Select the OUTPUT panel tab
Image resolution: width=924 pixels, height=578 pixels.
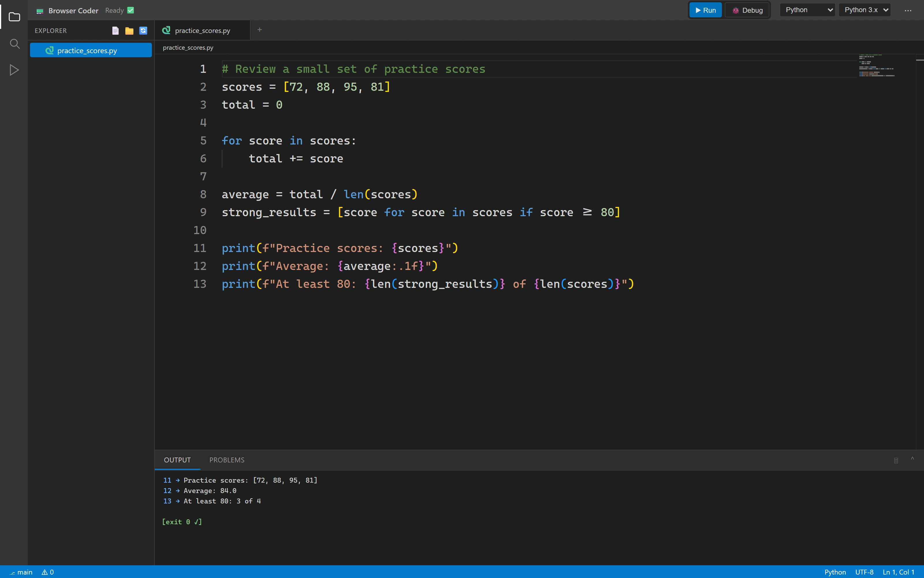(177, 460)
